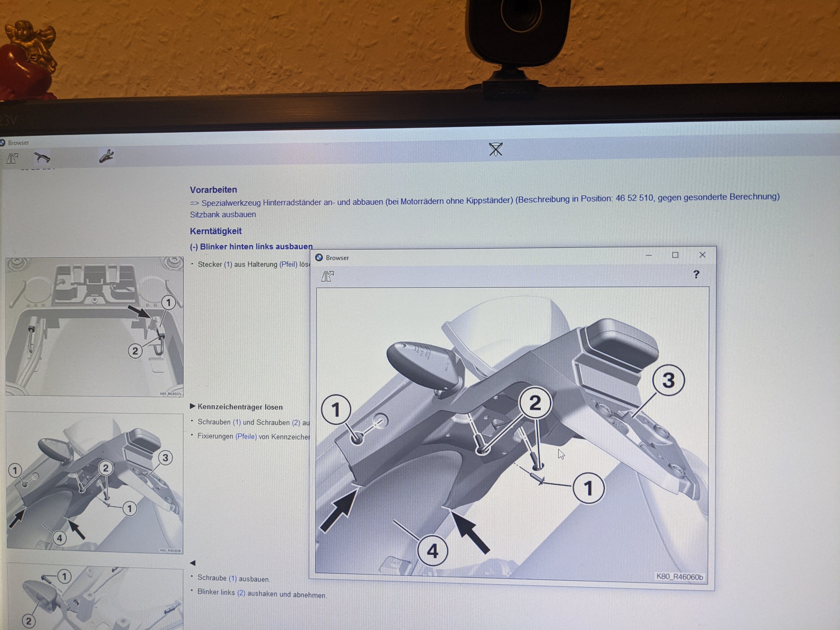The width and height of the screenshot is (840, 630).
Task: Open the Sitzbank ausbauen link
Action: 223,214
